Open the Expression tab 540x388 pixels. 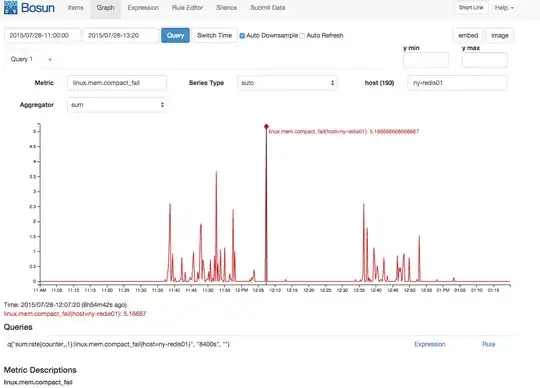click(x=143, y=8)
